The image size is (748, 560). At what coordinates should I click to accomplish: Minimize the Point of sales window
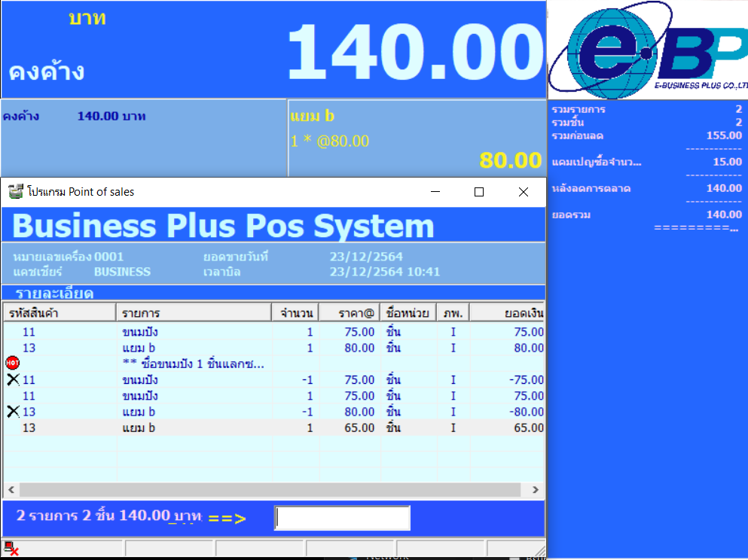point(435,192)
